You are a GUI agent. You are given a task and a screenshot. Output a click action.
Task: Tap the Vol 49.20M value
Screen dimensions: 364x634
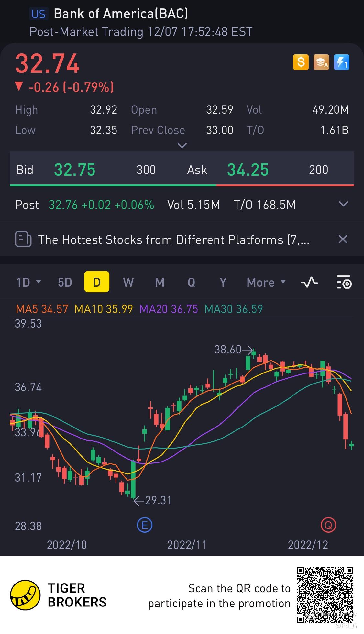(x=330, y=110)
